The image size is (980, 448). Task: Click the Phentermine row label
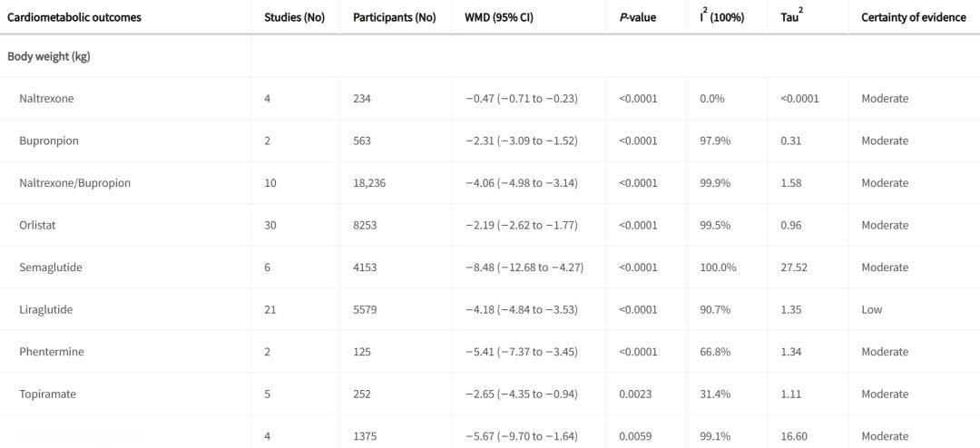click(x=51, y=352)
